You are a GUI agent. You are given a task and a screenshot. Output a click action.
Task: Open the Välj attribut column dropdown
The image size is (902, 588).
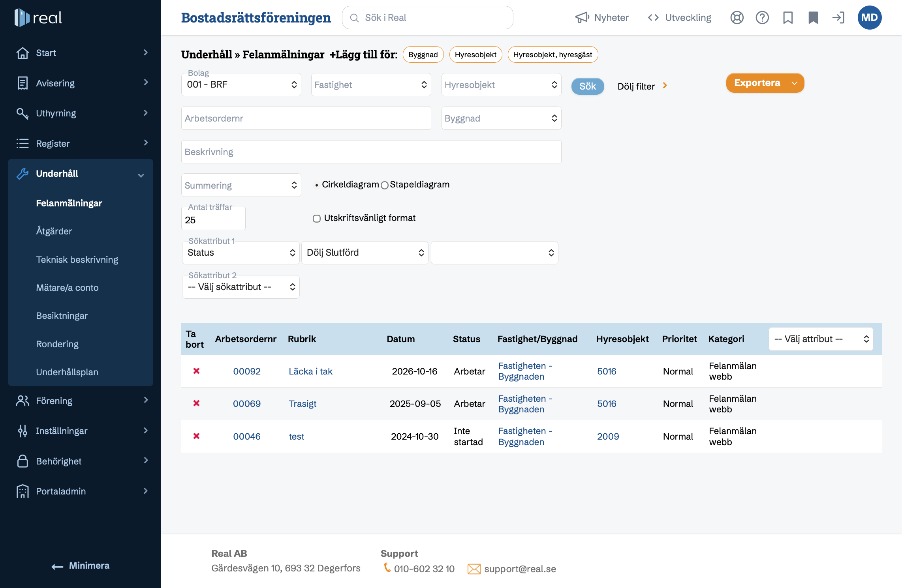coord(821,339)
